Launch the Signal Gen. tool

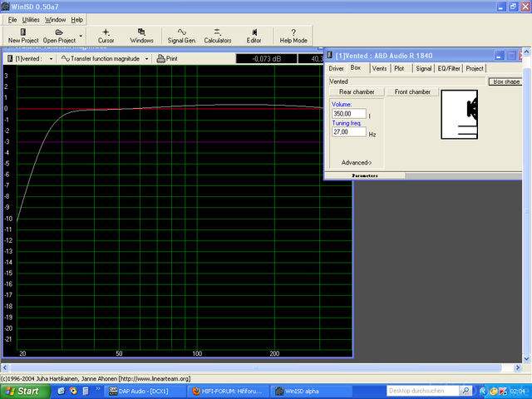pyautogui.click(x=182, y=36)
